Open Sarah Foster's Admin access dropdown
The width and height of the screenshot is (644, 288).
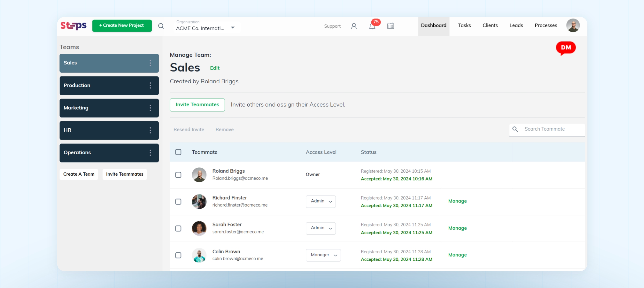coord(321,228)
